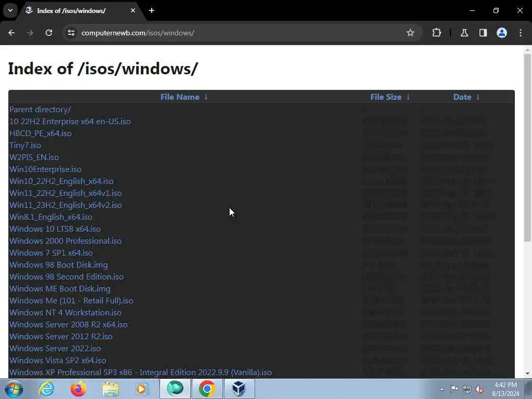
Task: Open the Windows Start menu
Action: 14,389
